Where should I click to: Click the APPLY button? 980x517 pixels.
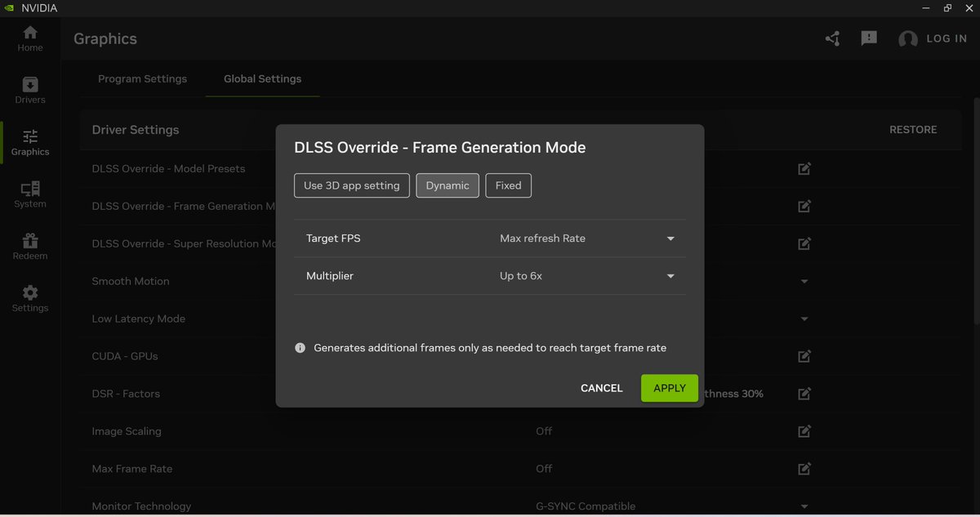(x=670, y=388)
